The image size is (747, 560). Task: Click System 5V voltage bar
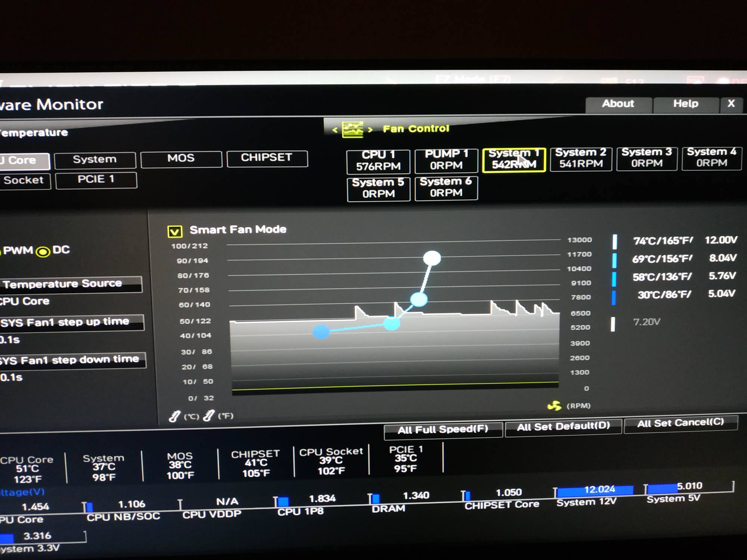tap(689, 488)
